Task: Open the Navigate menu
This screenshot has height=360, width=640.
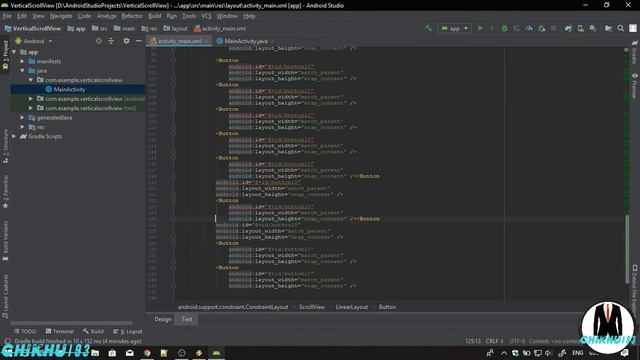Action: [61, 16]
